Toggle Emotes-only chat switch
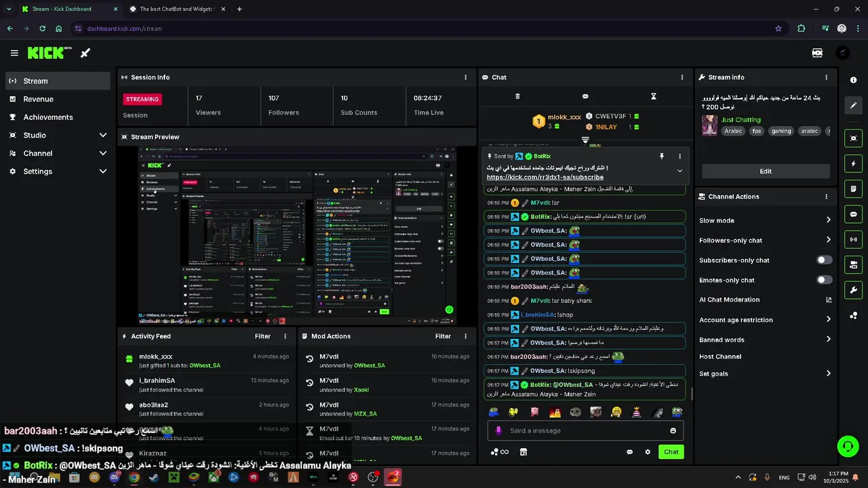The height and width of the screenshot is (488, 868). point(825,280)
